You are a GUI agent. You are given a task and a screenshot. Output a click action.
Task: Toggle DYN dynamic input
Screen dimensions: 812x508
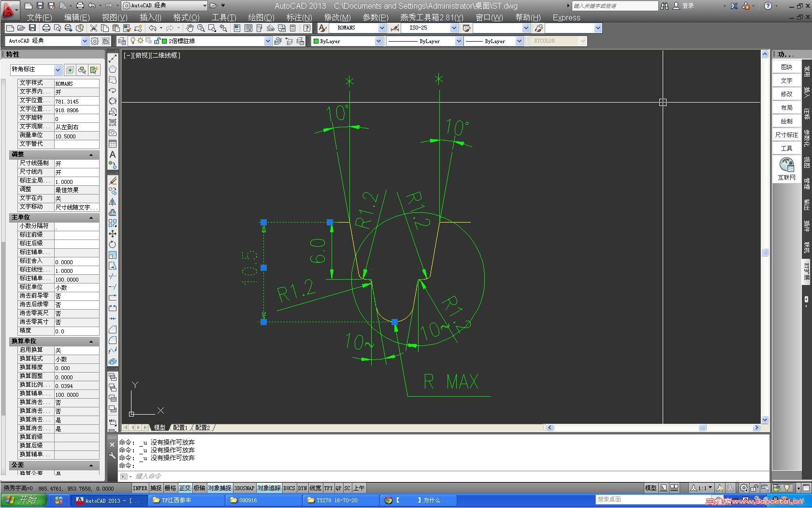click(303, 488)
